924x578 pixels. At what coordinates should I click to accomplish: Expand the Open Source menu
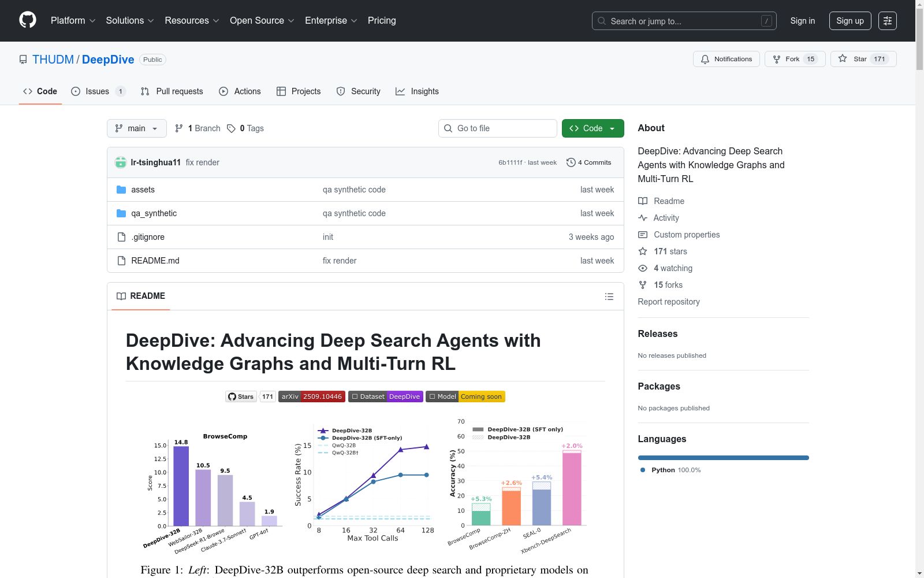[x=262, y=21]
